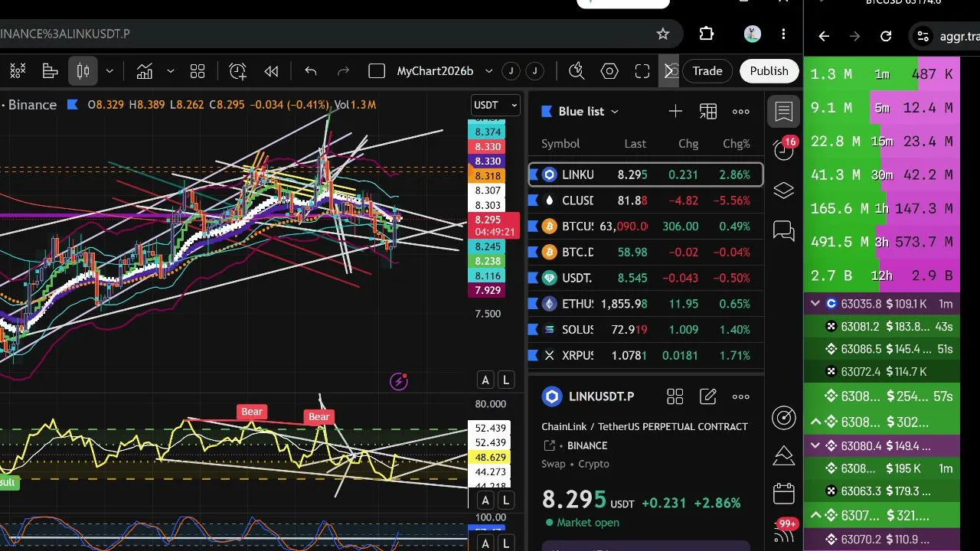Toggle auto scale A on bottom oscillator pane

tap(485, 544)
